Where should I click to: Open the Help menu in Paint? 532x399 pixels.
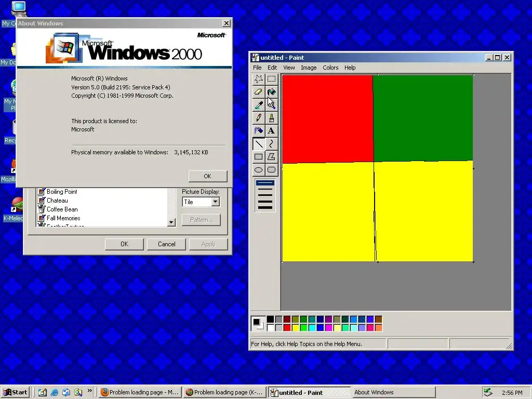click(350, 68)
